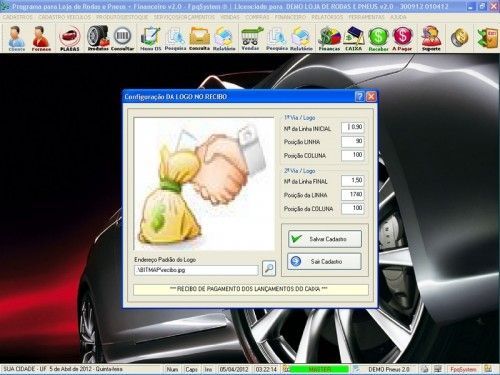
Task: Open the PRODUTOS/ESTOQUE menu
Action: pyautogui.click(x=122, y=17)
